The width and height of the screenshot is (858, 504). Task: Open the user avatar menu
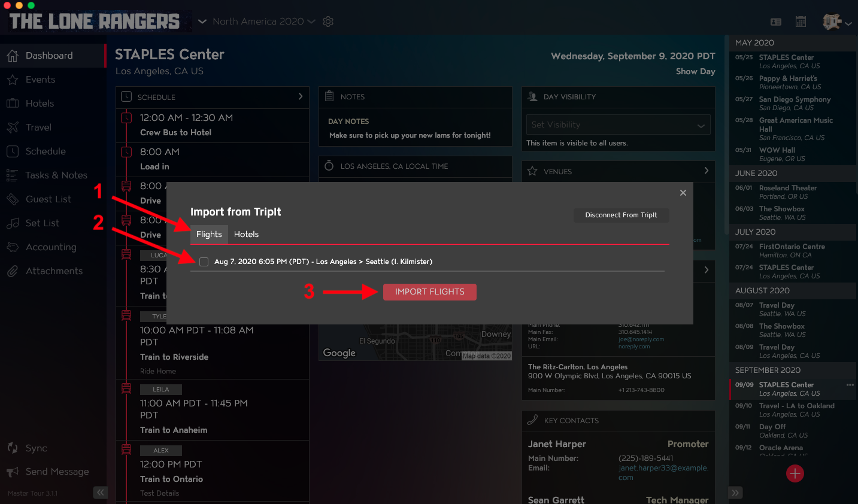click(836, 22)
